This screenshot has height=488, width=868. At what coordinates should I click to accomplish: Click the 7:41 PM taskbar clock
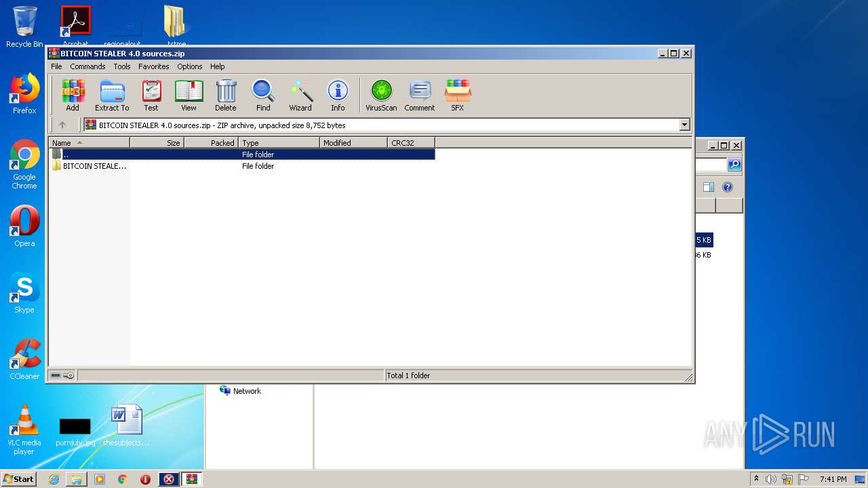click(833, 479)
